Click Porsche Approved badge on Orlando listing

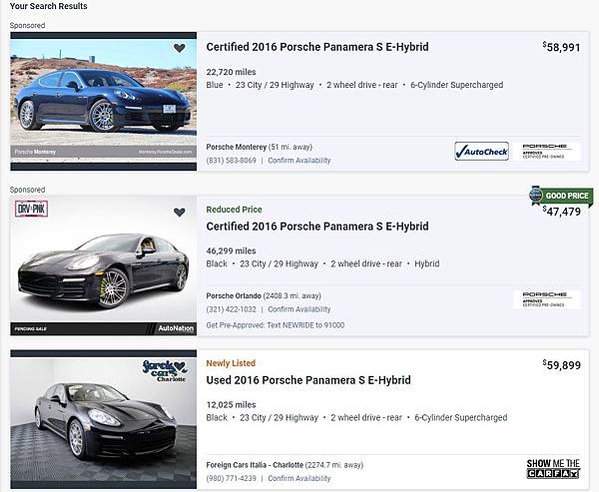pyautogui.click(x=546, y=299)
